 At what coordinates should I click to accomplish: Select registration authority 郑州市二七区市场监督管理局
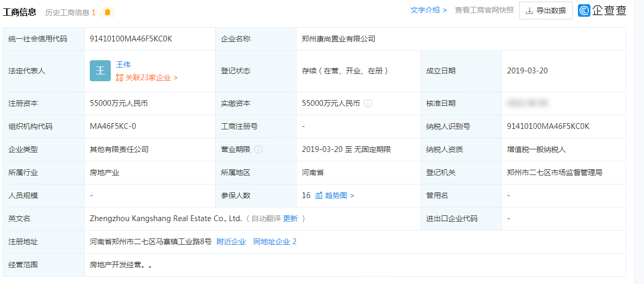pos(555,172)
